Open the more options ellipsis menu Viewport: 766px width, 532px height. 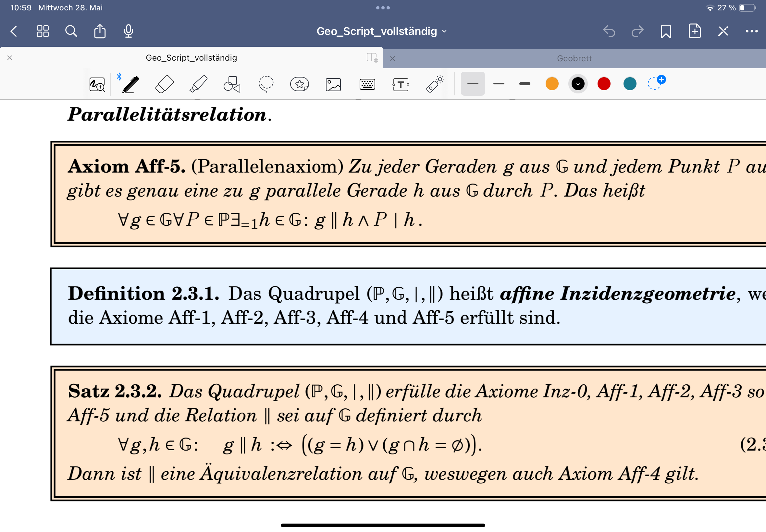tap(752, 31)
